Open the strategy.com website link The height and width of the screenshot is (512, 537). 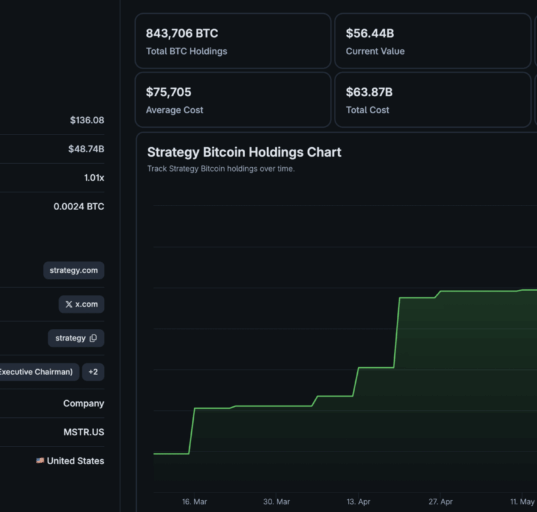coord(74,270)
